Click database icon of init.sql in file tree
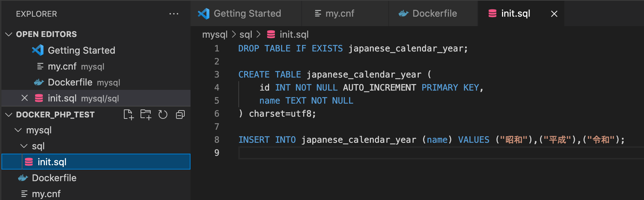 pyautogui.click(x=29, y=162)
